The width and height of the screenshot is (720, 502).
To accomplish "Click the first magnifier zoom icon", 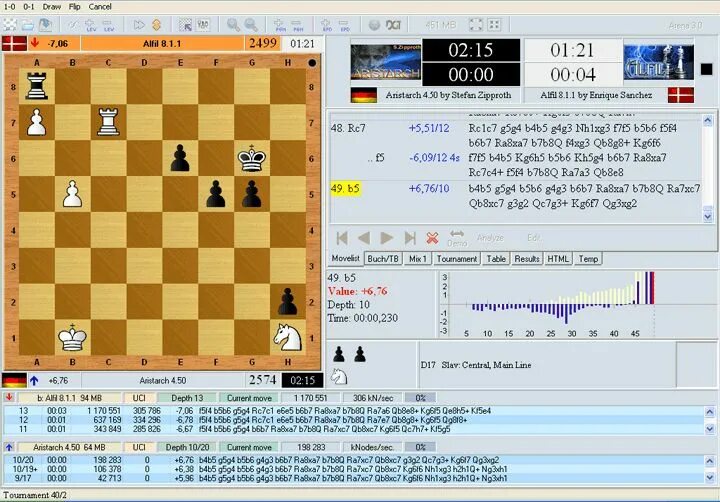I will (233, 25).
